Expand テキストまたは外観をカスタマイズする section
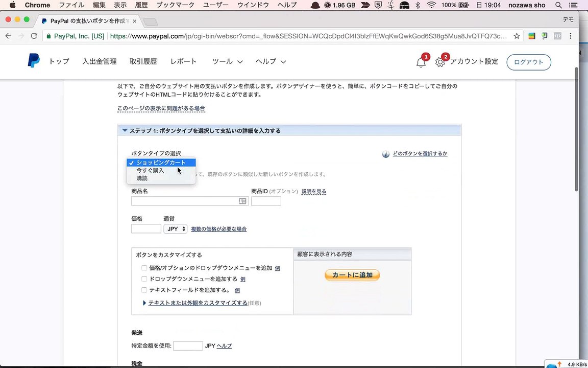This screenshot has width=588, height=368. point(197,303)
